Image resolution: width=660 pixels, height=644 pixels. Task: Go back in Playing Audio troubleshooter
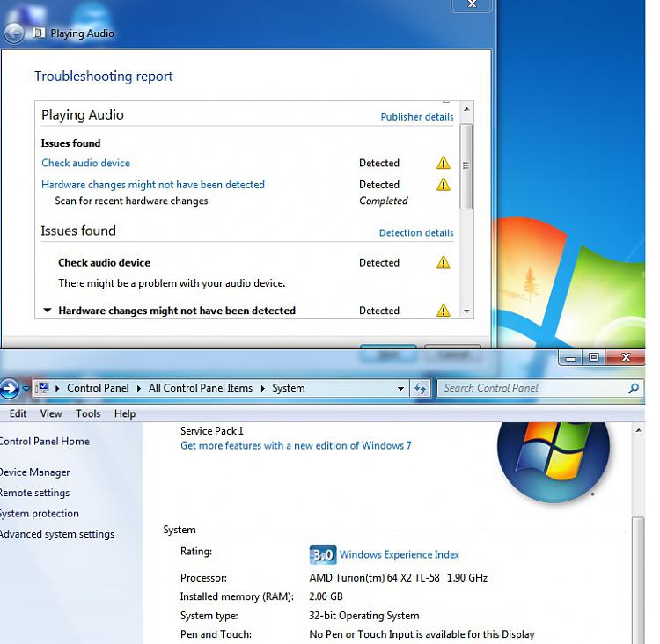14,33
